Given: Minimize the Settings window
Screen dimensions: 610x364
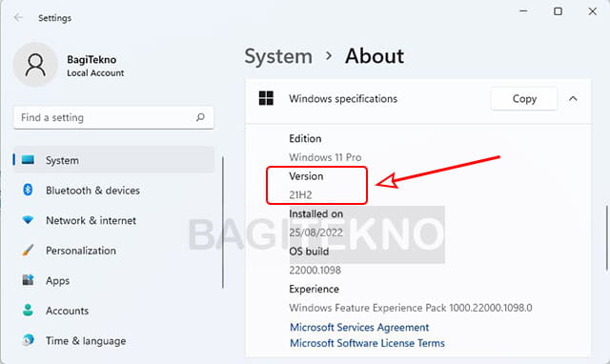Looking at the screenshot, I should tap(523, 11).
